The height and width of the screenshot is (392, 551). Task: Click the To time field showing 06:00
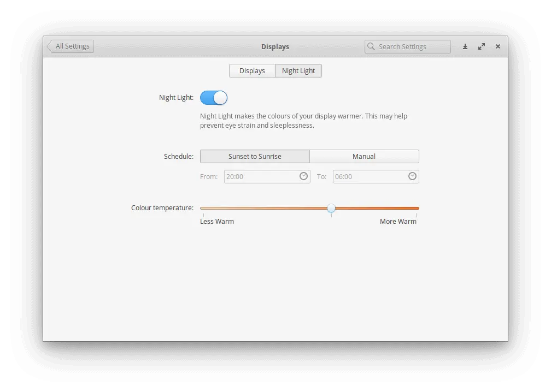[369, 177]
